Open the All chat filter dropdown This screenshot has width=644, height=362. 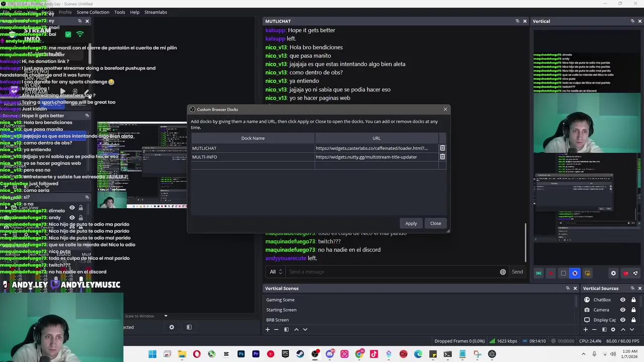(275, 272)
